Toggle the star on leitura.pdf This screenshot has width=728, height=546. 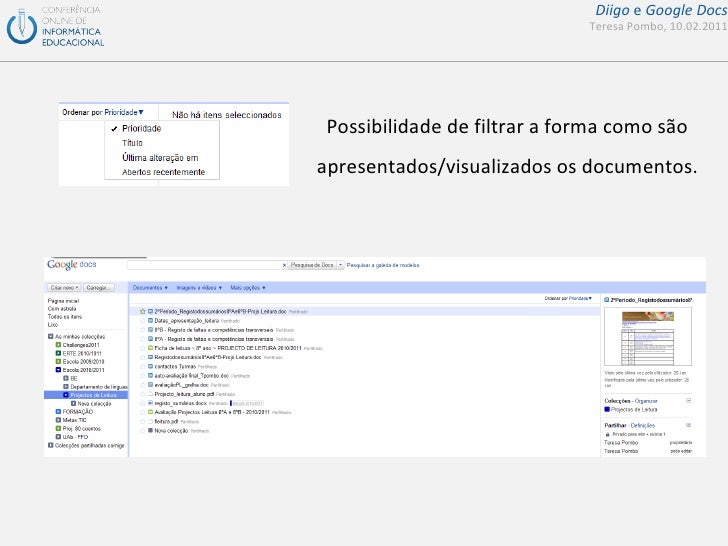143,422
